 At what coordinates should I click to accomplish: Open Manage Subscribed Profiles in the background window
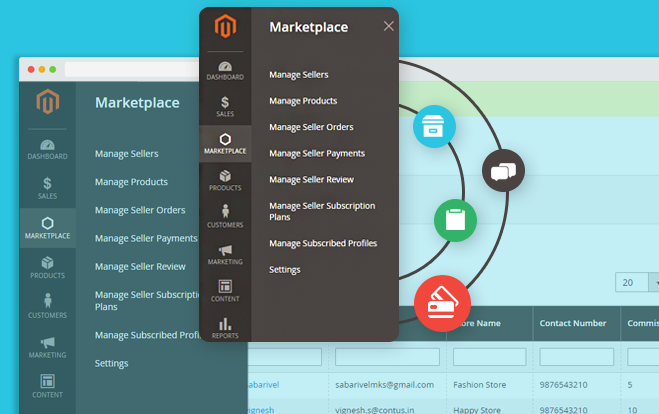[x=147, y=335]
